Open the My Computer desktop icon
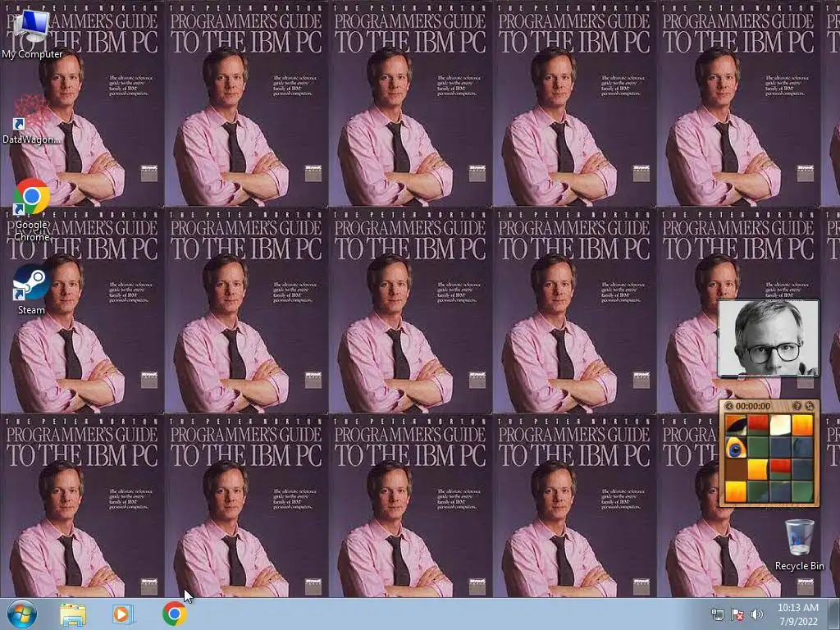840x630 pixels. coord(31,34)
